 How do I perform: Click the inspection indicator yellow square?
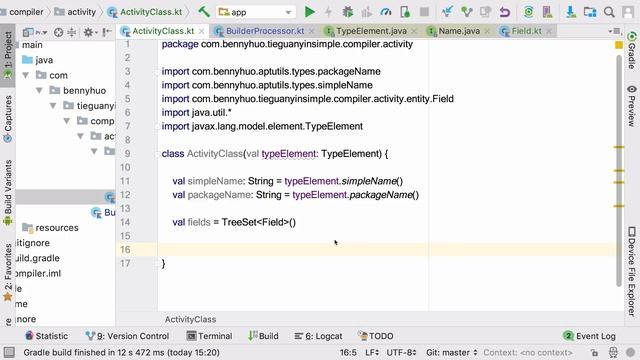(x=619, y=45)
